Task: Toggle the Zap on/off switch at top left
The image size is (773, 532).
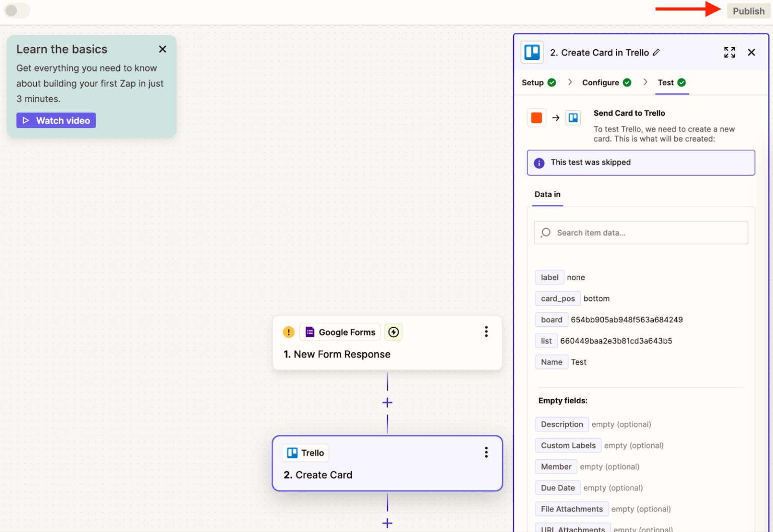Action: coord(17,11)
